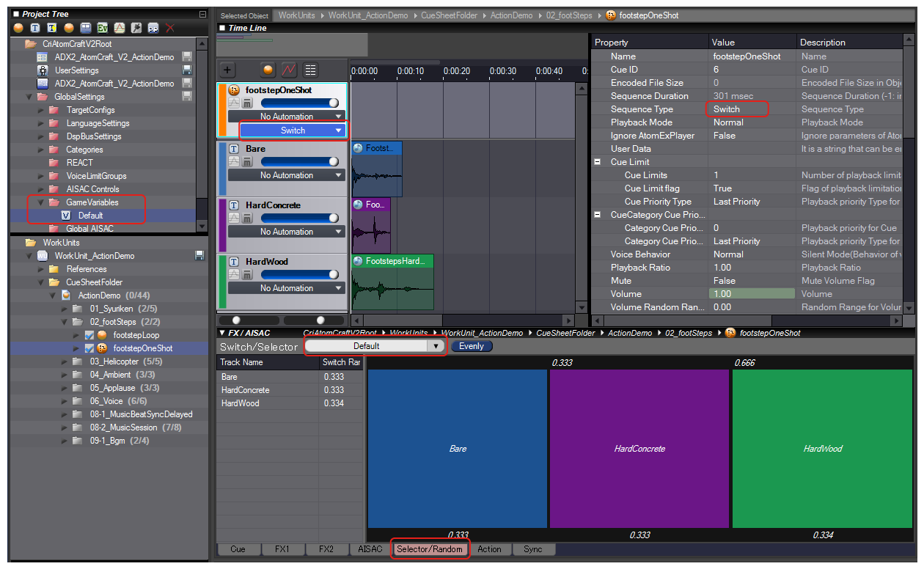Switch to the FX1 tab
The image size is (924, 569).
coord(282,549)
